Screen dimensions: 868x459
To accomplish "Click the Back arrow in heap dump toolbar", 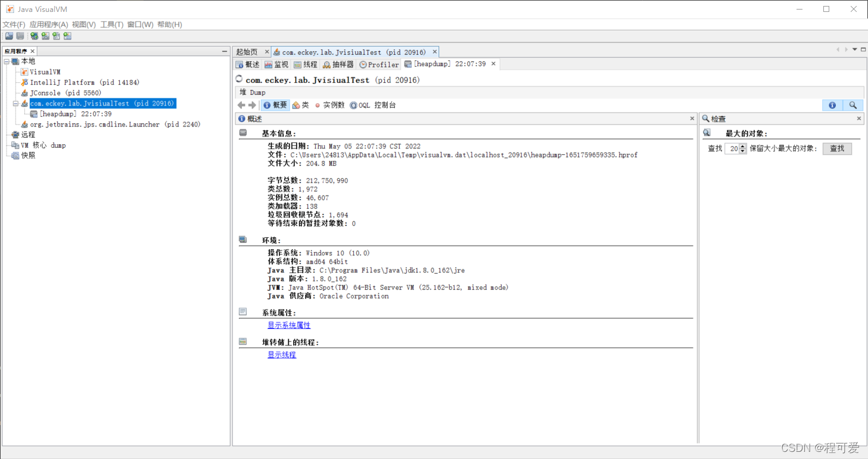I will tap(241, 105).
